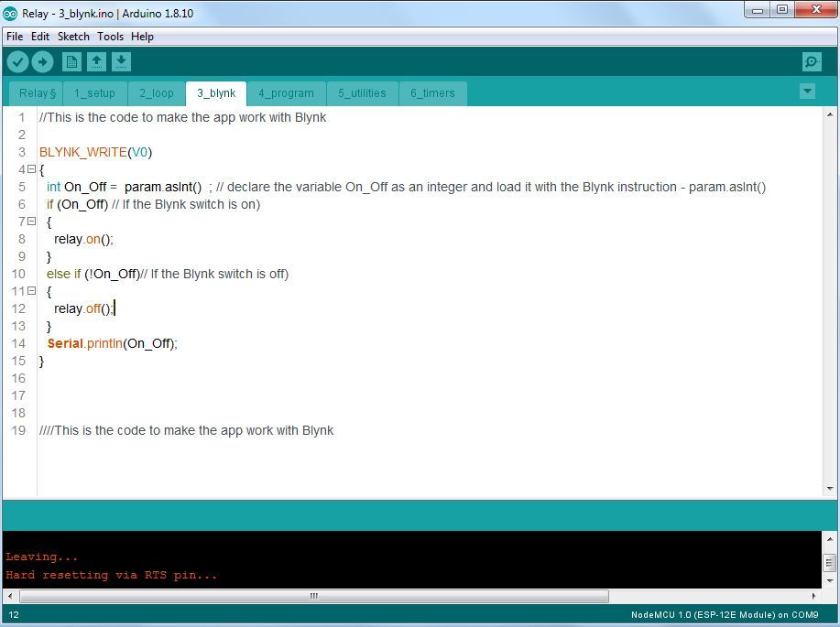Open a sketch with the Open icon
Image resolution: width=840 pixels, height=627 pixels.
coord(96,62)
